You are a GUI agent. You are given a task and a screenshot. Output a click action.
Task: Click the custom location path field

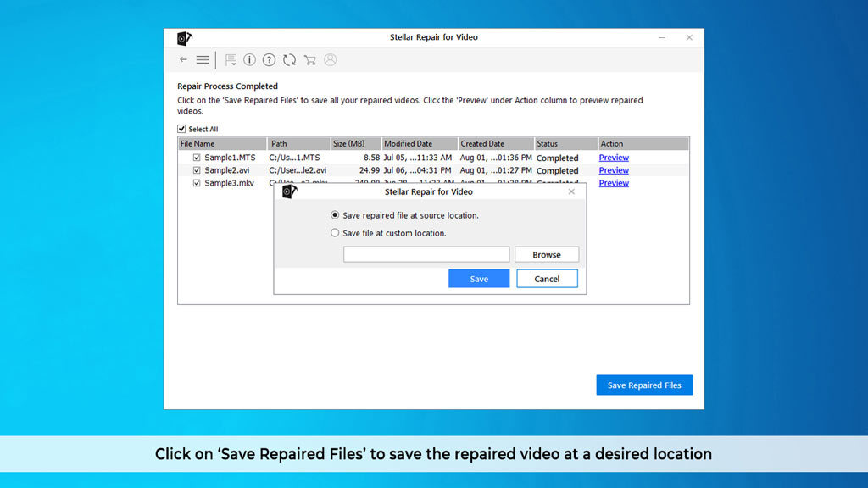tap(426, 254)
